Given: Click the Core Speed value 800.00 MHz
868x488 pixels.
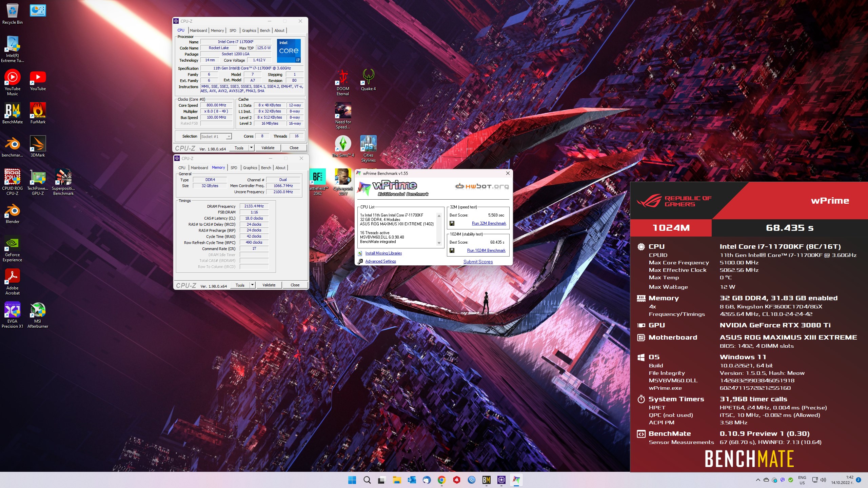Looking at the screenshot, I should (216, 105).
